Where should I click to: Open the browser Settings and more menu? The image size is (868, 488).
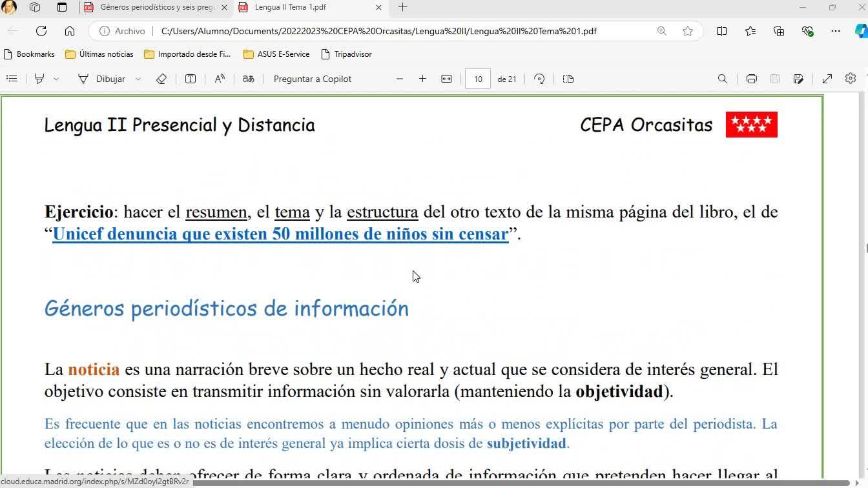pyautogui.click(x=836, y=31)
